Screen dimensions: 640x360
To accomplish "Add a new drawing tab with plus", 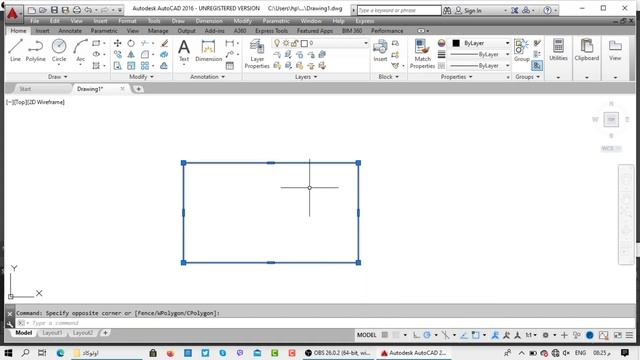I will pyautogui.click(x=138, y=89).
